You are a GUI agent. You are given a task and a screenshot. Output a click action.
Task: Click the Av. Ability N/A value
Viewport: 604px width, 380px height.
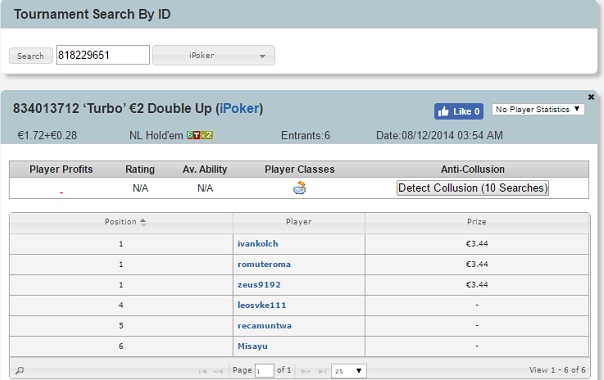[205, 188]
